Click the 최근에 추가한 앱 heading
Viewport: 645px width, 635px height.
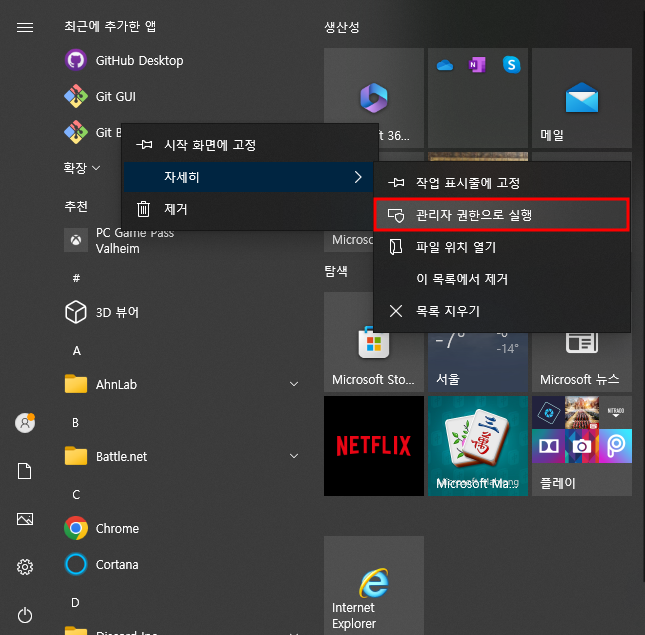click(x=110, y=26)
